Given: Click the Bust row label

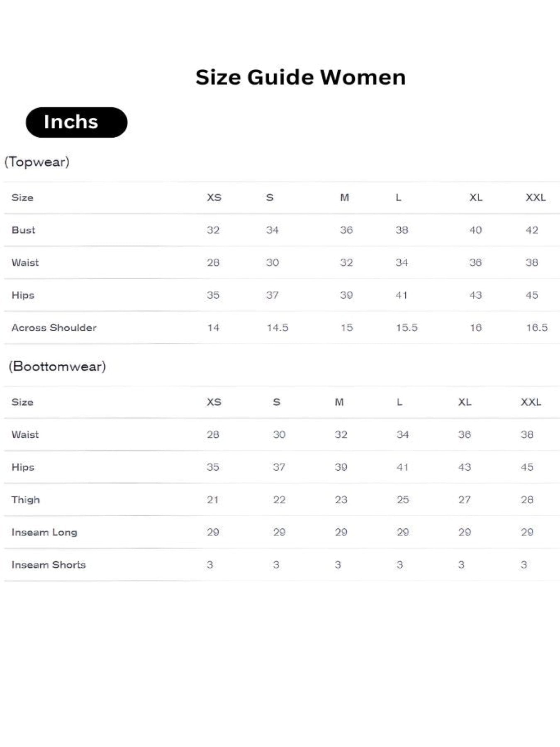Looking at the screenshot, I should pos(24,230).
